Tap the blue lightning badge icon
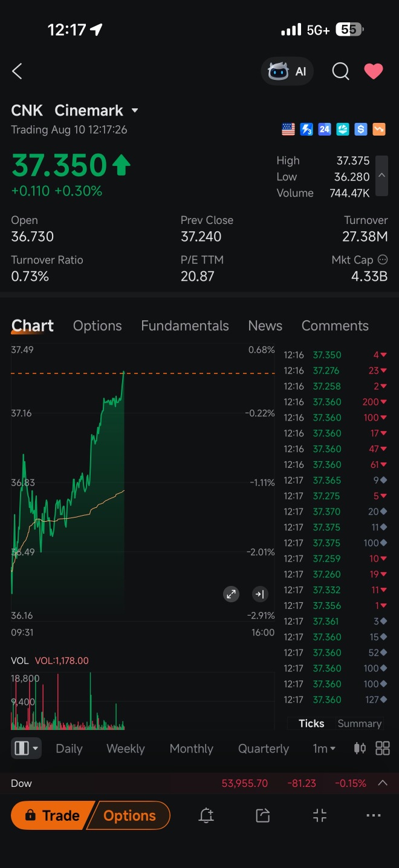Screen dimensions: 399x868 click(x=307, y=129)
